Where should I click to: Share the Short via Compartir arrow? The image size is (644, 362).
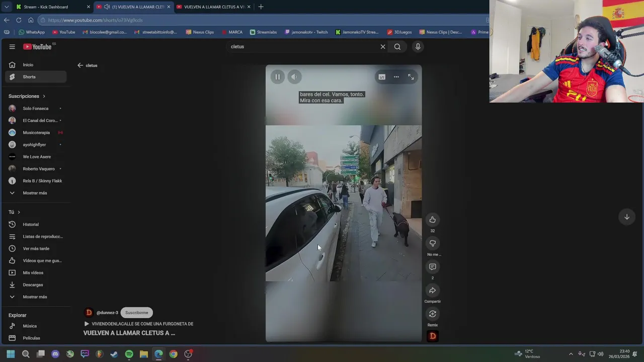click(x=432, y=291)
